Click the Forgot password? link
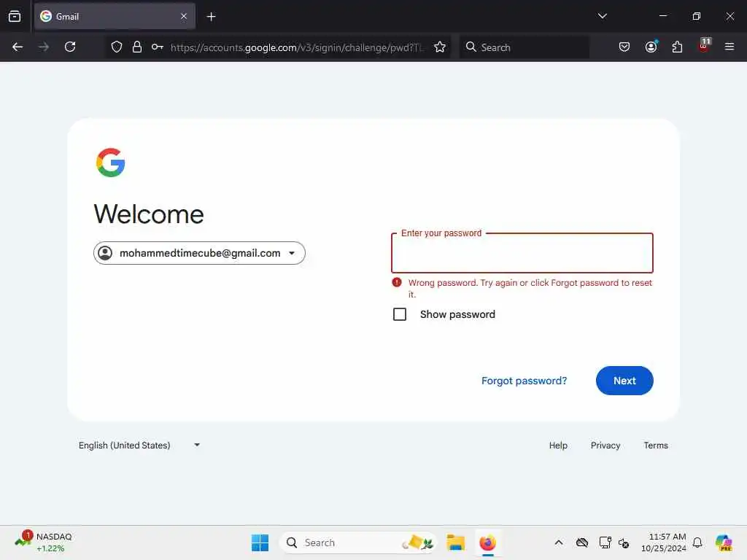747x560 pixels. [x=524, y=381]
